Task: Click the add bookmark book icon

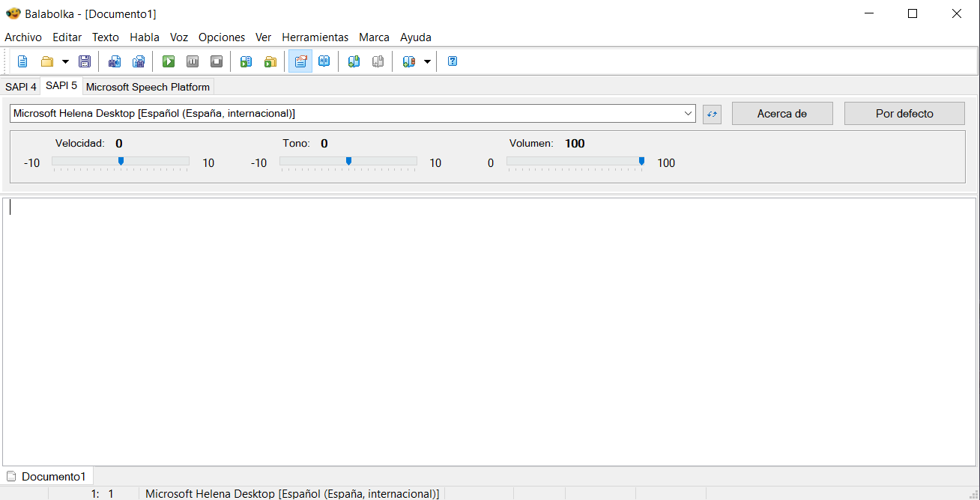Action: tap(354, 61)
